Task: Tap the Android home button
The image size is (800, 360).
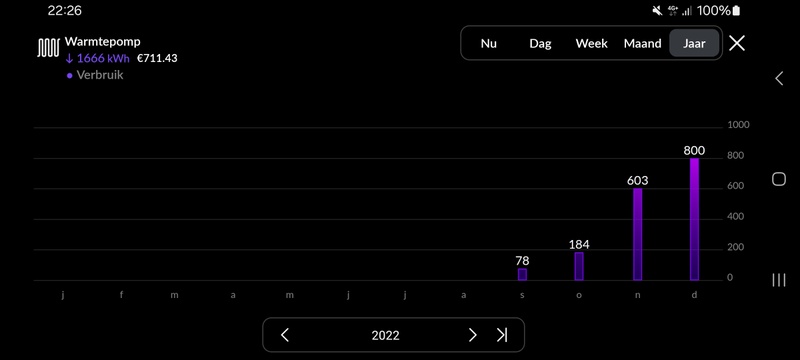Action: point(779,179)
